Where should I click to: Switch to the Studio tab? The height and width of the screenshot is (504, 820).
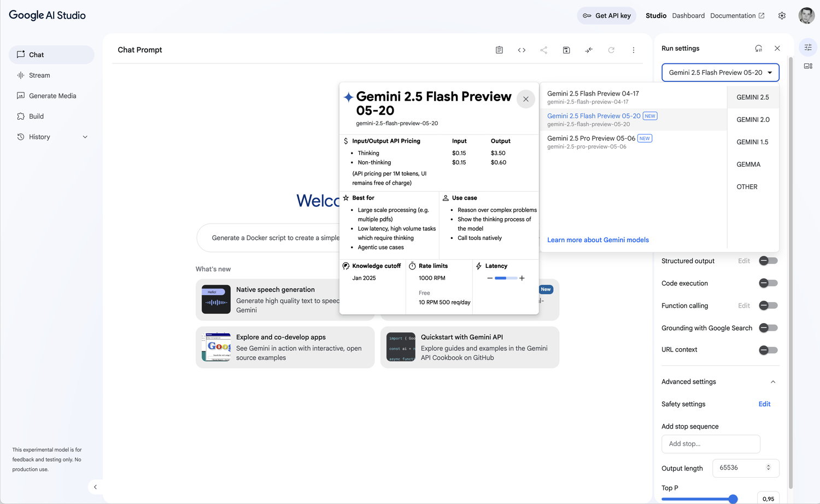click(x=656, y=16)
